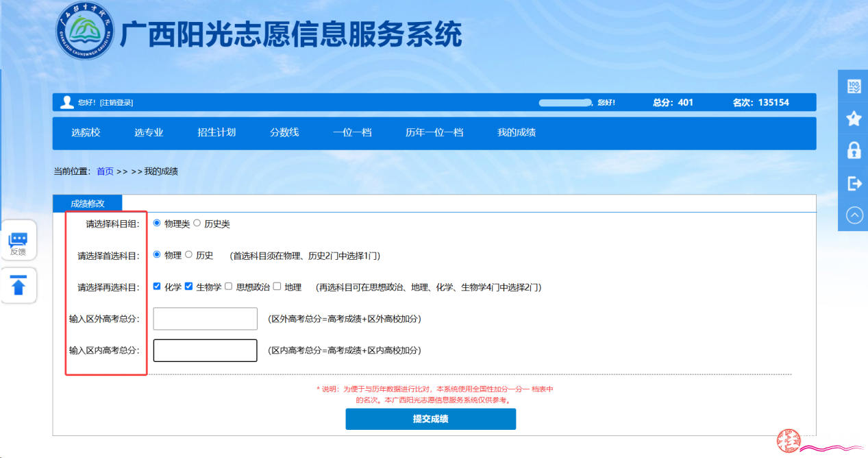This screenshot has height=458, width=868.
Task: Click the star favorites icon
Action: click(x=854, y=119)
